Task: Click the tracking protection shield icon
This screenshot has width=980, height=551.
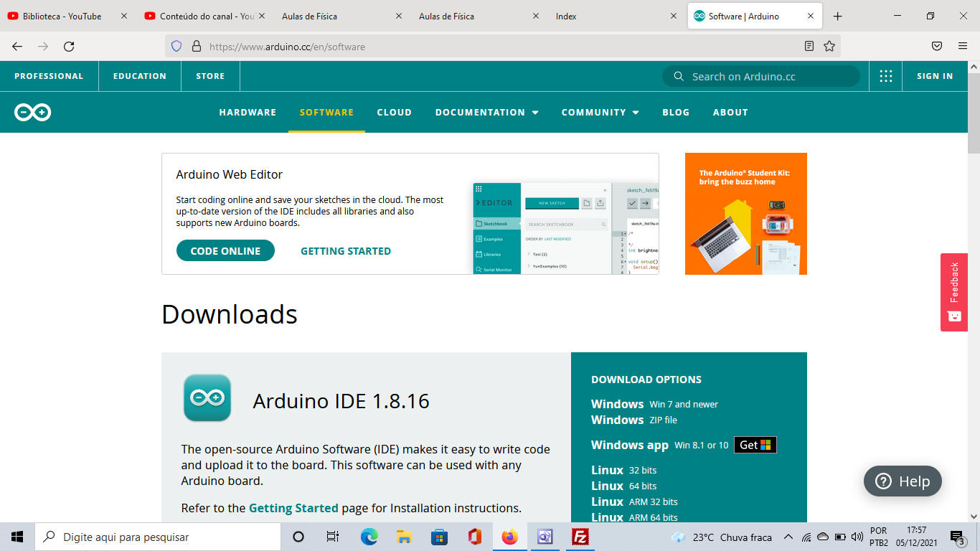Action: coord(176,47)
